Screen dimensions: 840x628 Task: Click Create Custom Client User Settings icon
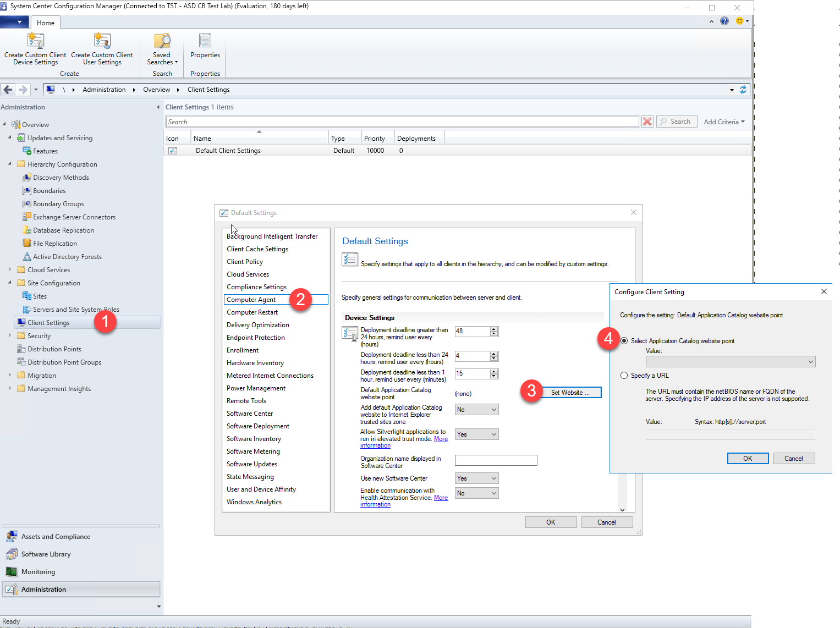pos(102,41)
